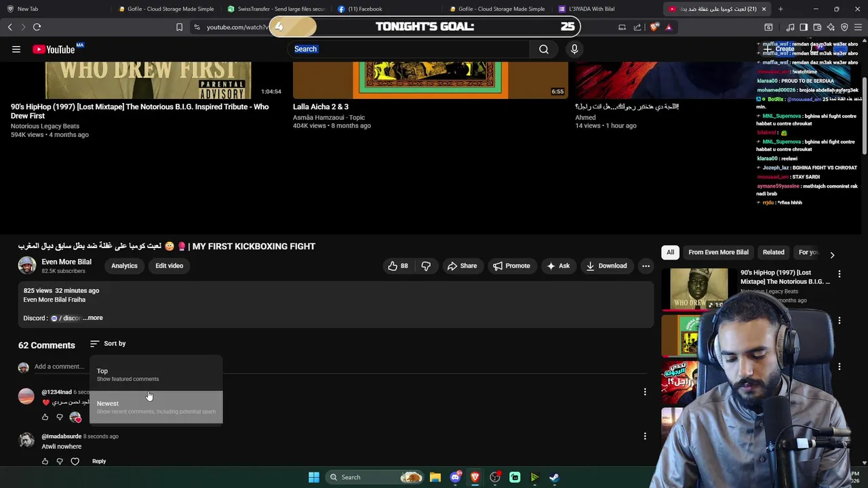This screenshot has width=868, height=488.
Task: Dislike the video
Action: (426, 266)
